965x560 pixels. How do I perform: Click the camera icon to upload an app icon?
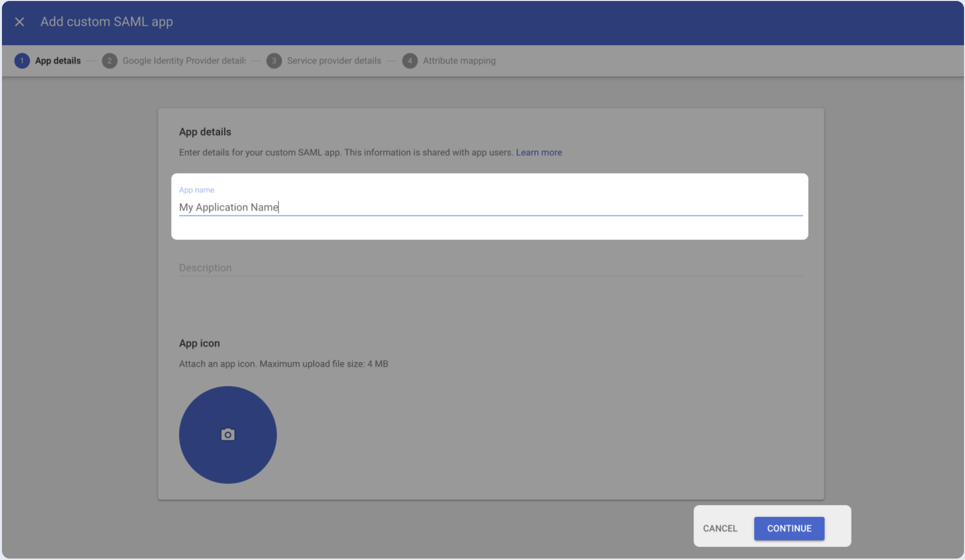click(228, 434)
